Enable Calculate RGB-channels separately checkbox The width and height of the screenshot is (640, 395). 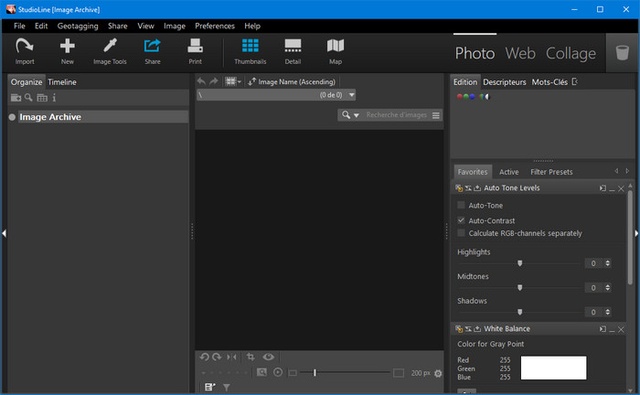coord(461,233)
